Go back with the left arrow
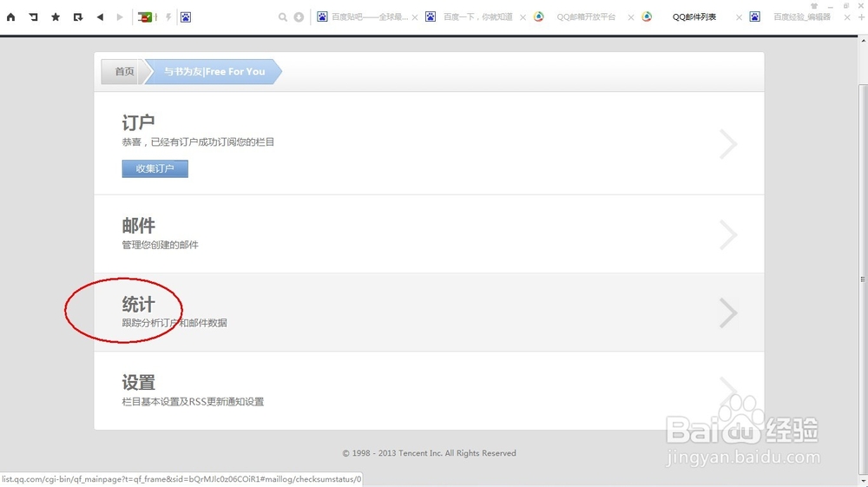Image resolution: width=868 pixels, height=487 pixels. coord(100,16)
